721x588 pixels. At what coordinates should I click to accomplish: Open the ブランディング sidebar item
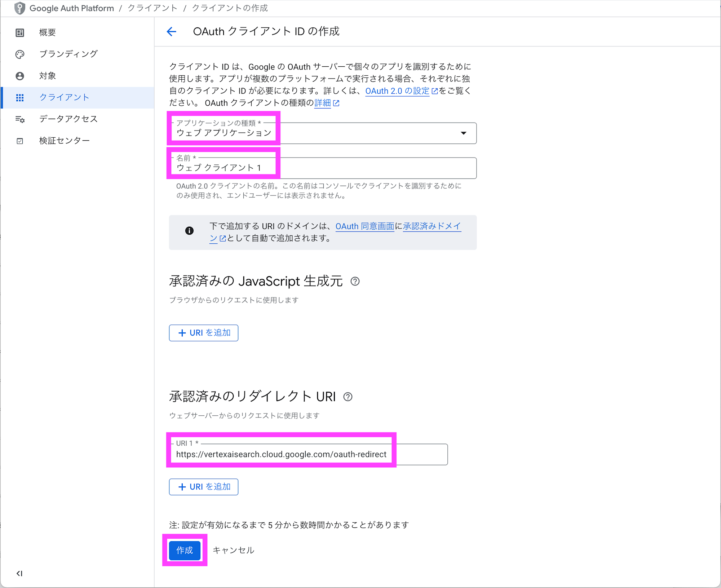click(x=77, y=54)
